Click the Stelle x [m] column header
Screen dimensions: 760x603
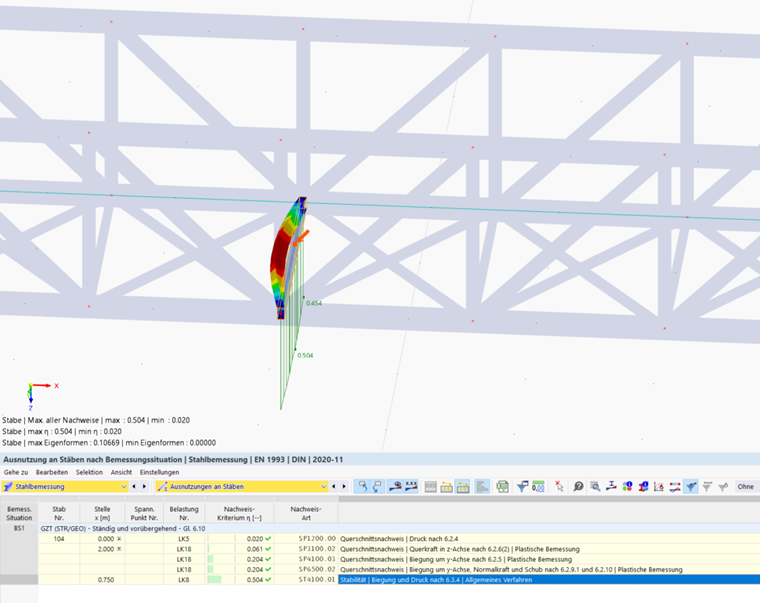click(102, 513)
